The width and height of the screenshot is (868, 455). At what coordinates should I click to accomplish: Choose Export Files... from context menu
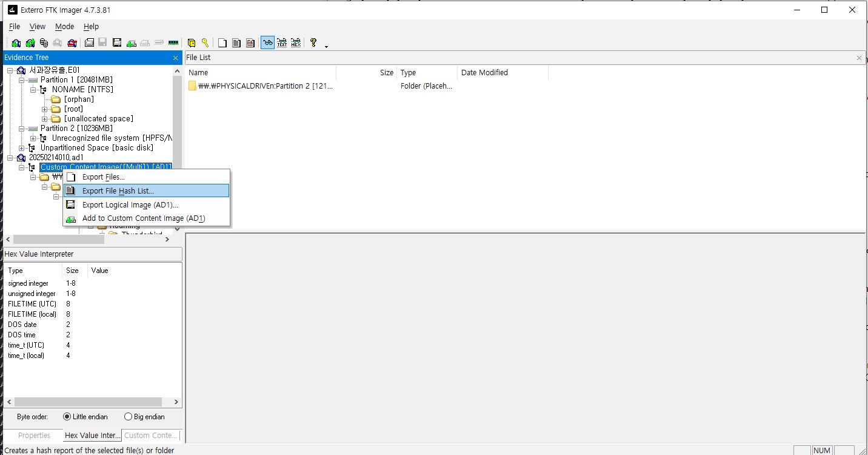[x=146, y=177]
